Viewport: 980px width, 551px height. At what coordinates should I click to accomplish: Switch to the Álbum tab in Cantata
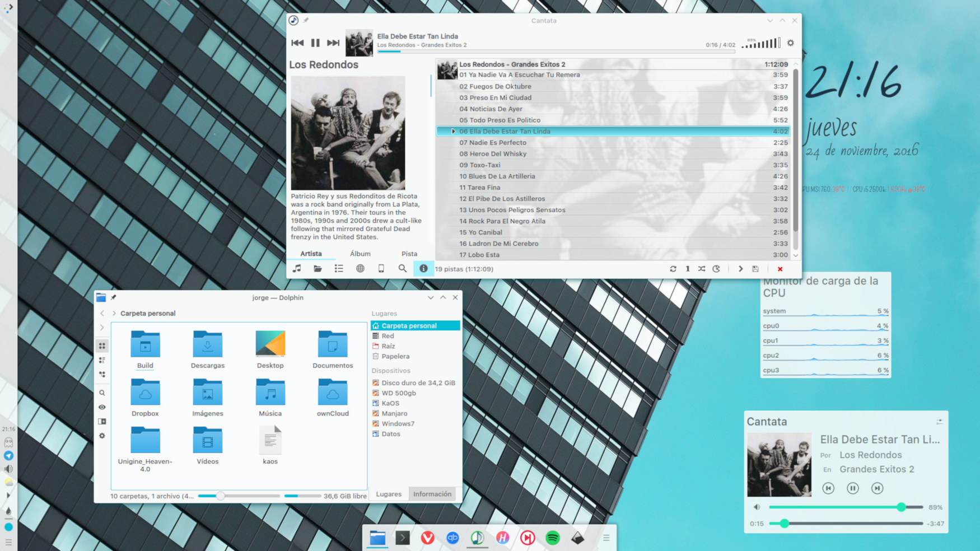tap(360, 254)
